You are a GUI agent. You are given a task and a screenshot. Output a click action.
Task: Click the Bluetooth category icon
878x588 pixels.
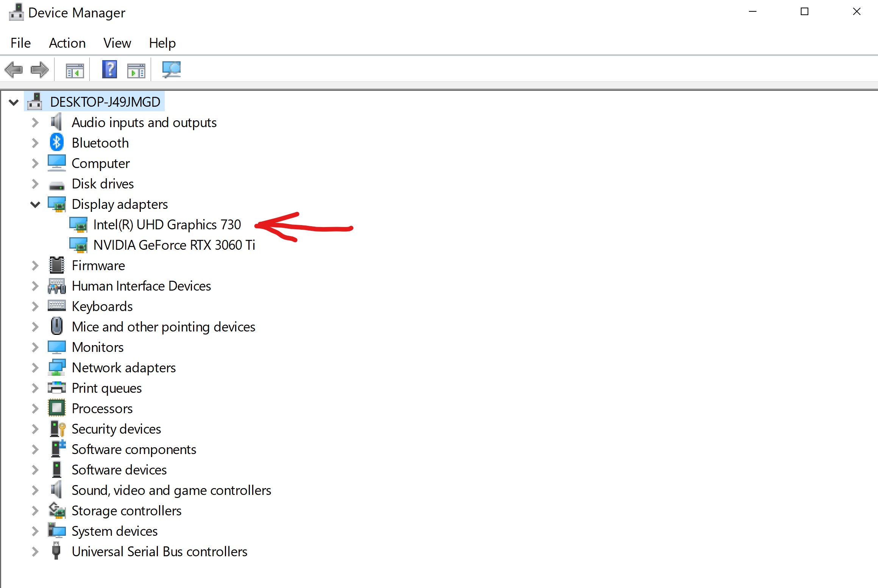click(57, 143)
